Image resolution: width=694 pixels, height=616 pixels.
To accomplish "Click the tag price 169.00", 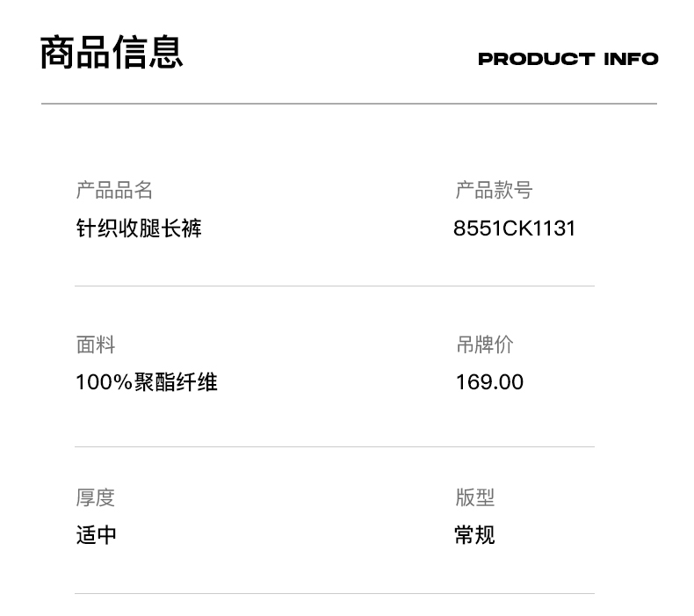I will tap(489, 382).
